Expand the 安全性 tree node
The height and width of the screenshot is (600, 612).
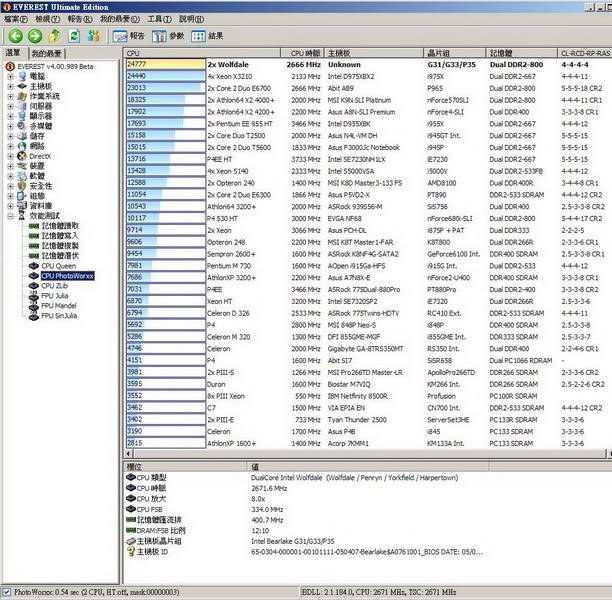tap(11, 186)
